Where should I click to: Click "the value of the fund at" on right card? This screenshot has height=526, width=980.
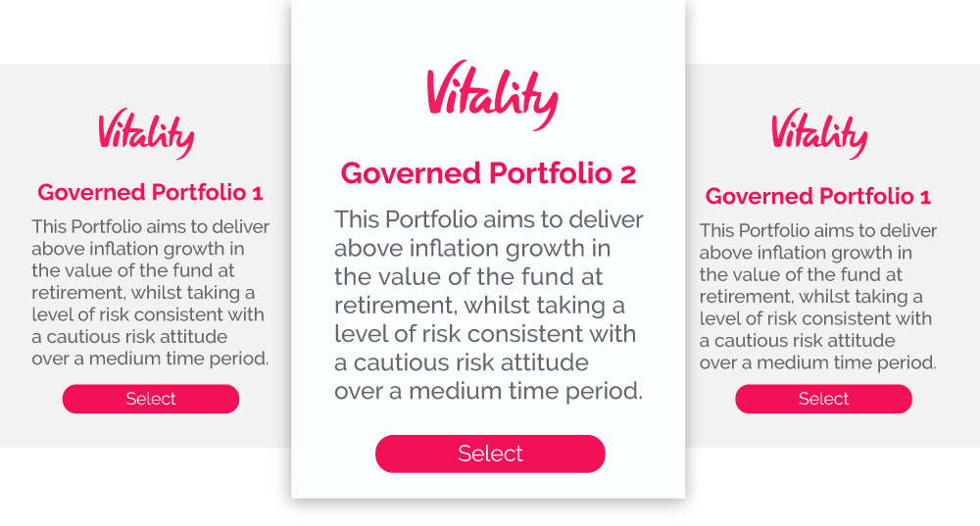(x=801, y=275)
